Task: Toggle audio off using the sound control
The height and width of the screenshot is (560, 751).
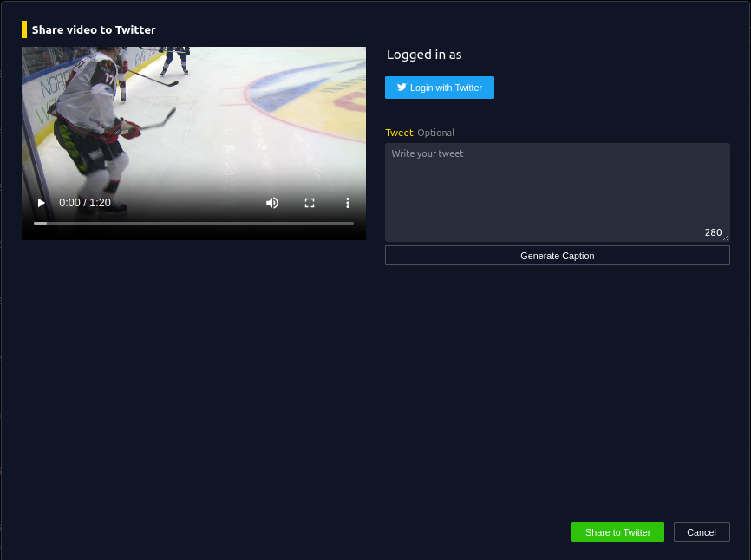Action: 272,202
